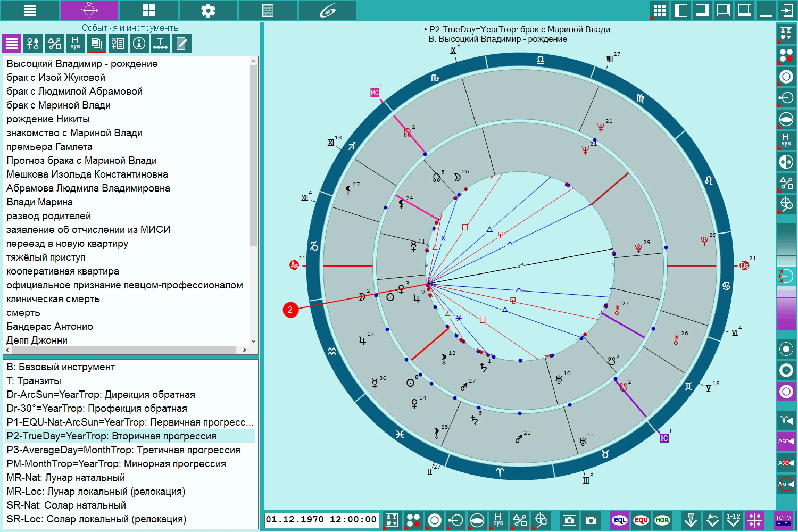Select event 'брак с Изой Жуковой'
This screenshot has height=532, width=798.
pyautogui.click(x=56, y=77)
